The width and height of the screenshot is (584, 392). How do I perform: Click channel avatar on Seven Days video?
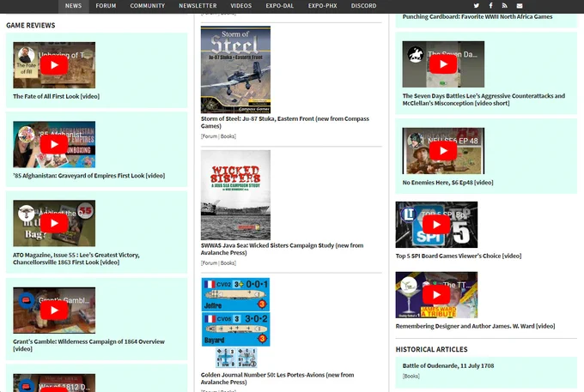(x=416, y=54)
